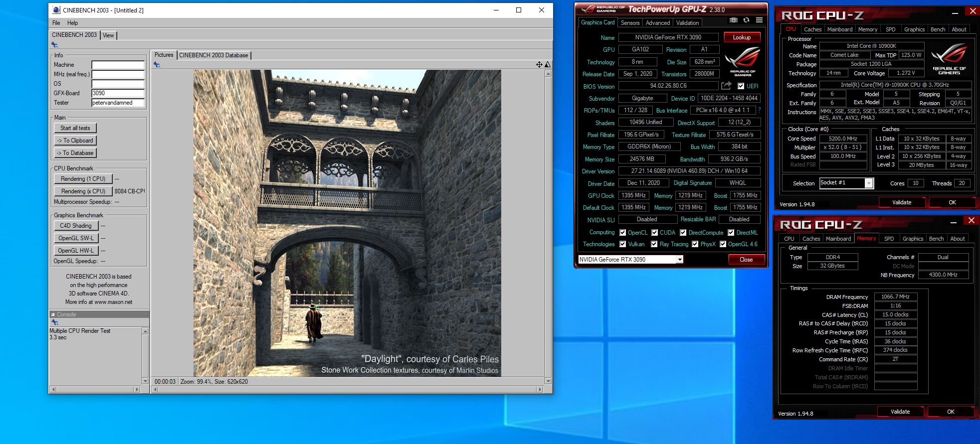Viewport: 980px width, 444px height.
Task: Toggle the OpenCL checkbox
Action: click(622, 233)
